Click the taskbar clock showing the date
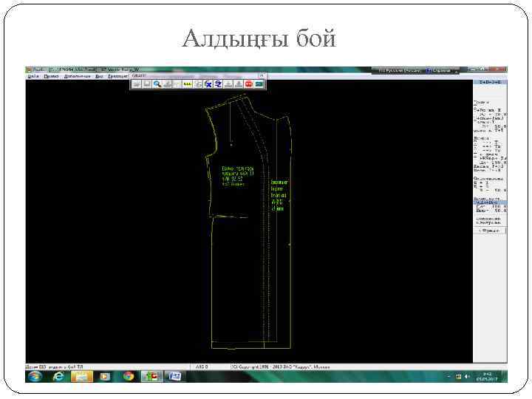The height and width of the screenshot is (399, 532). [x=488, y=376]
